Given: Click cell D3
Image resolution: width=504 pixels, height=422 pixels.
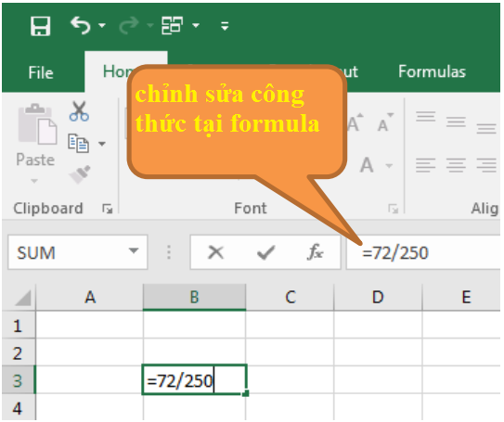Looking at the screenshot, I should point(378,380).
